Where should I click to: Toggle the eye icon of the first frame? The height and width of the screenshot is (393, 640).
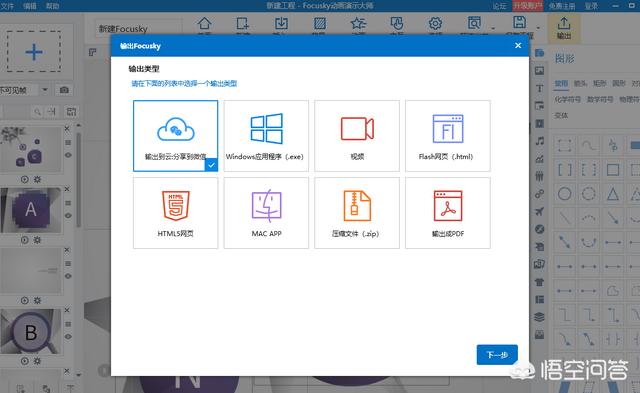pos(68,155)
